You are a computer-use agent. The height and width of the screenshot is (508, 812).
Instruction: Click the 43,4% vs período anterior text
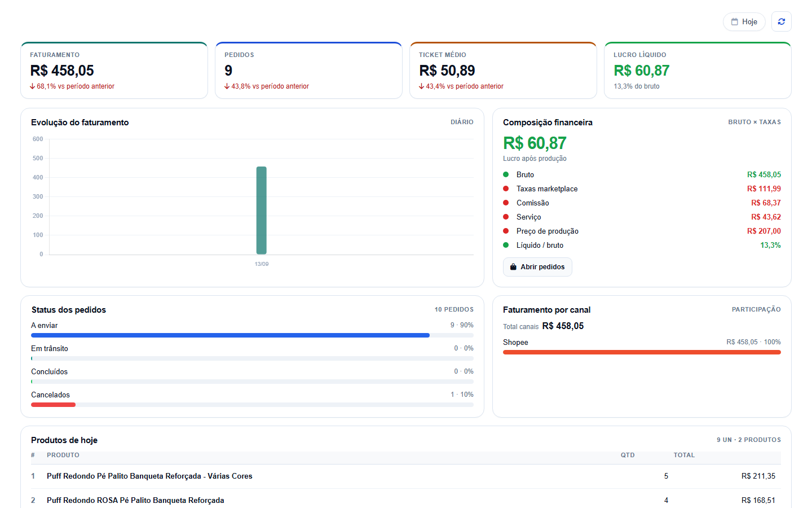465,86
